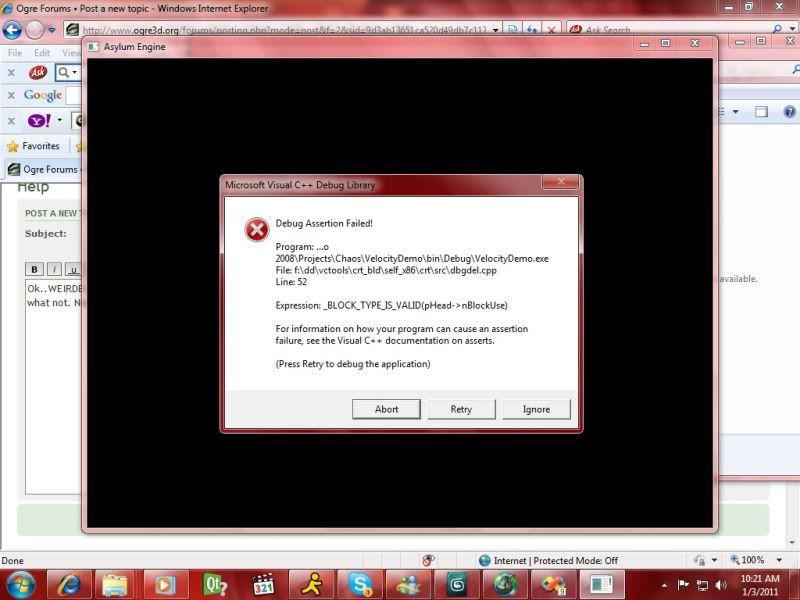Open the File menu in Internet Explorer
This screenshot has width=800, height=600.
pos(15,53)
